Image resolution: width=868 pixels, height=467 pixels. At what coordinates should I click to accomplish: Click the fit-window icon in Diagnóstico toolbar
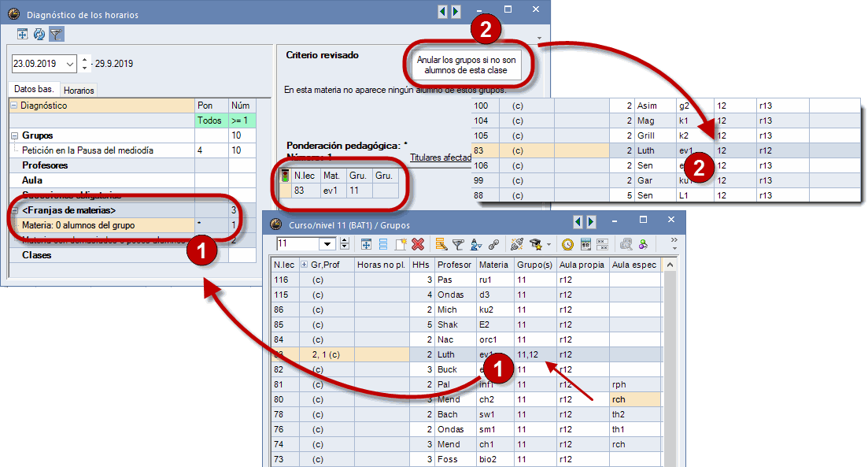[x=22, y=35]
